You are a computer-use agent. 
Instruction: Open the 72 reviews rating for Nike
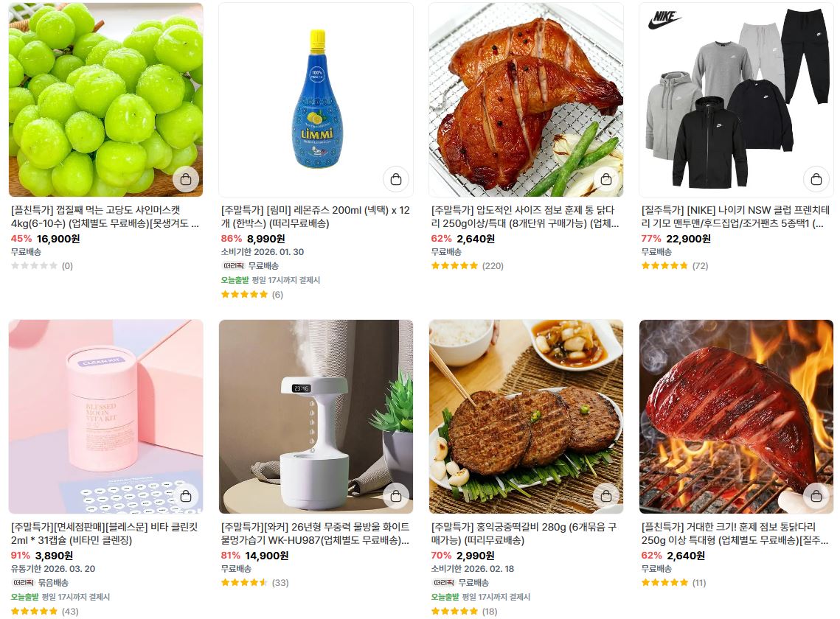point(675,265)
